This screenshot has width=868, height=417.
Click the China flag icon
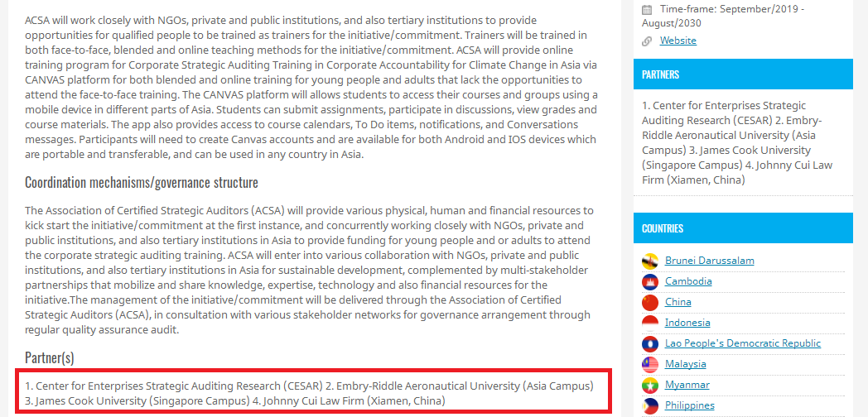650,303
